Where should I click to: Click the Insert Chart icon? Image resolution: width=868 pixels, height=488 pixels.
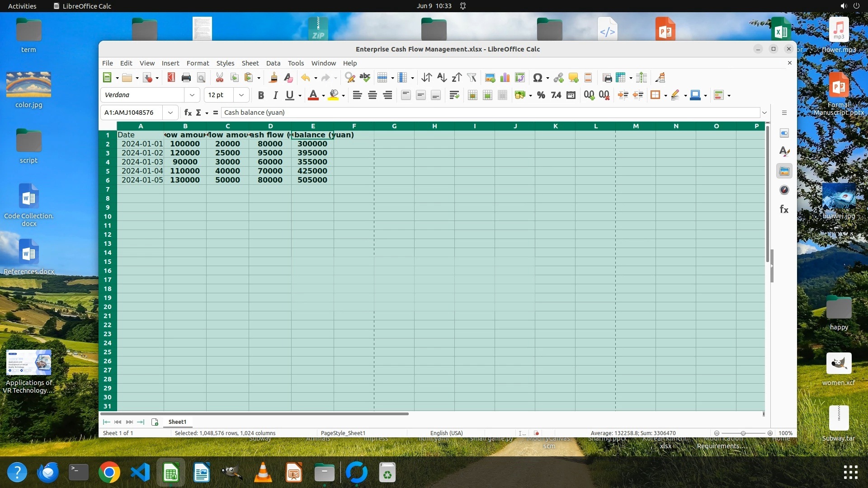pyautogui.click(x=505, y=78)
